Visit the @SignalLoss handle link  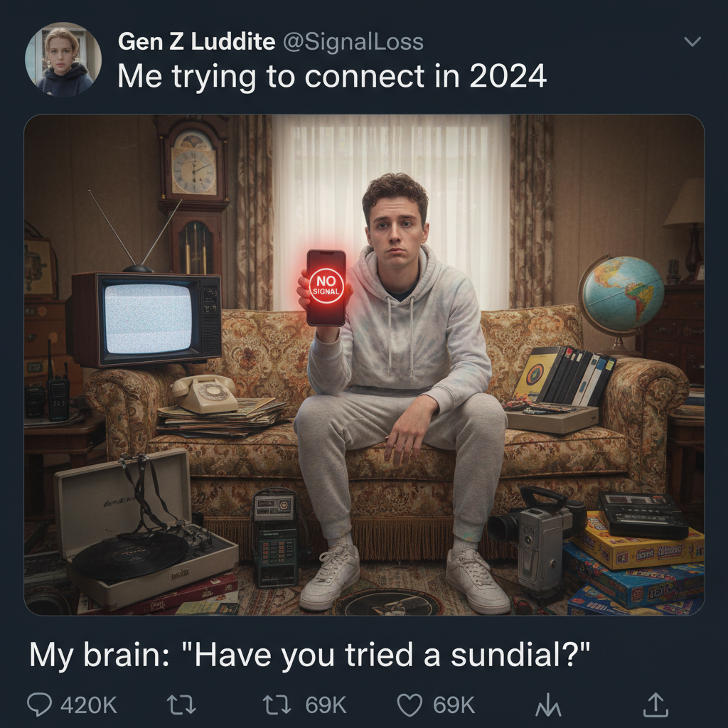pos(353,42)
